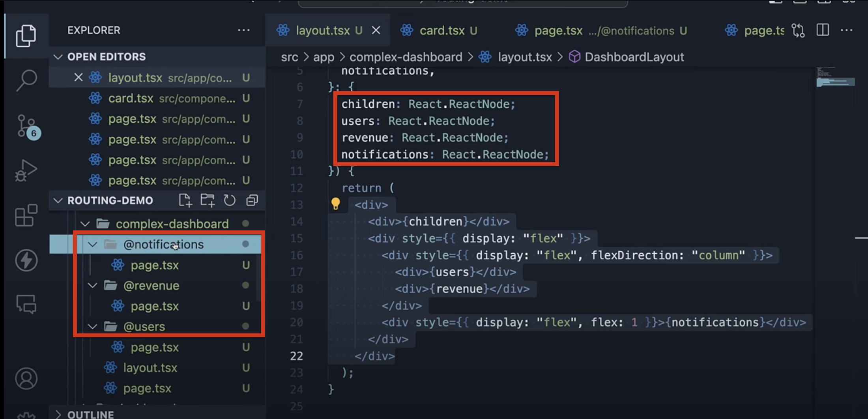Close layout.tsx in Open Editors list
This screenshot has width=868, height=419.
click(x=79, y=77)
